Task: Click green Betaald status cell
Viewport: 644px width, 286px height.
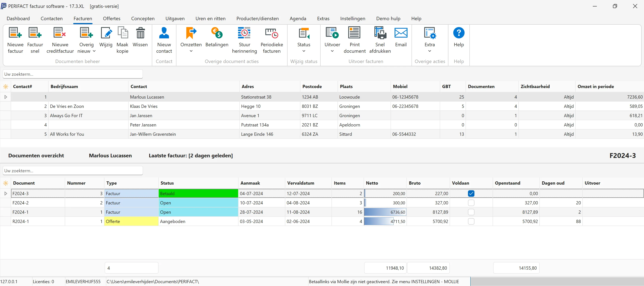Action: [x=198, y=193]
